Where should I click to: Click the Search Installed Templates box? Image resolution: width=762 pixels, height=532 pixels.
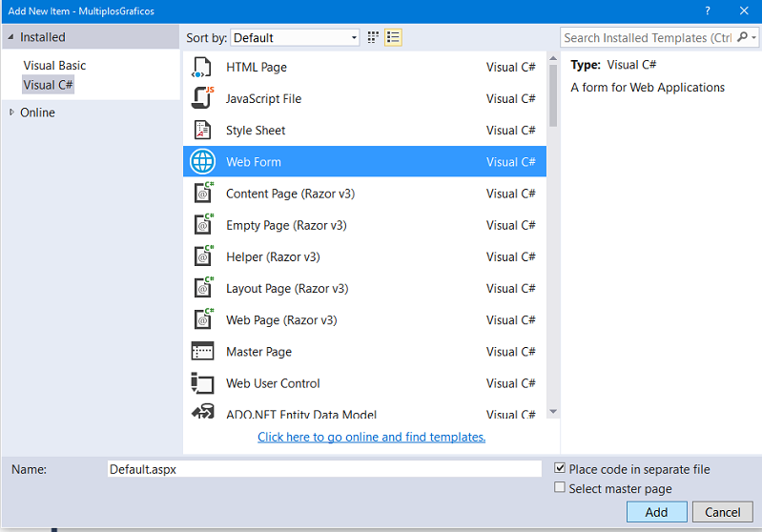click(649, 37)
